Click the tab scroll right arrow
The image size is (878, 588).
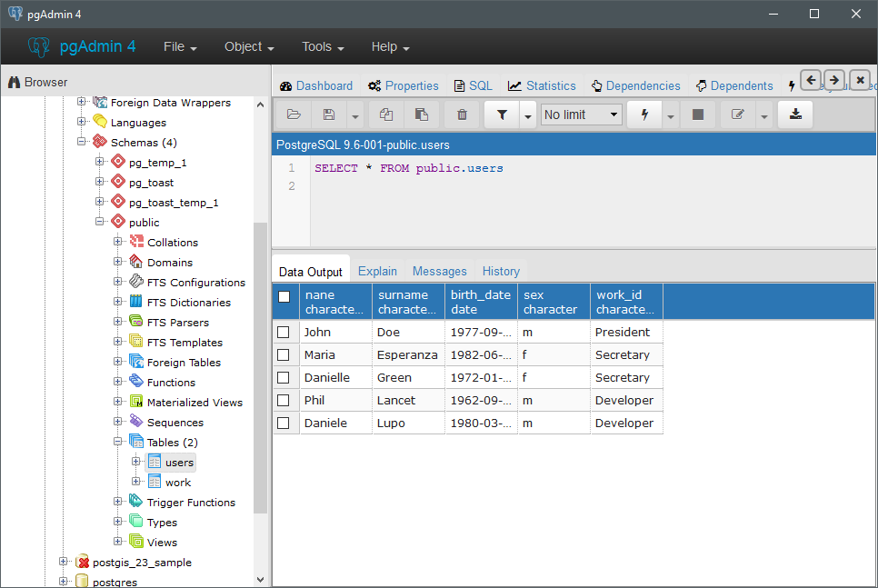click(834, 80)
